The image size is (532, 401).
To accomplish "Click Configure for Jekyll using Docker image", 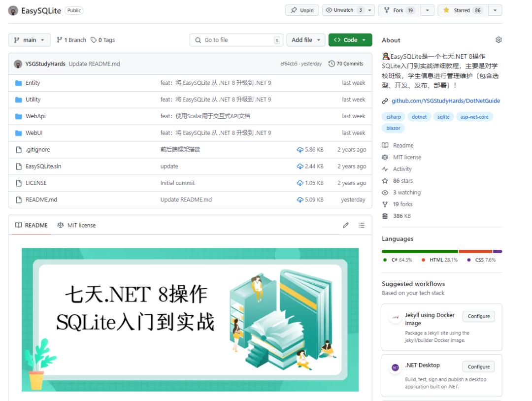I will tap(479, 316).
